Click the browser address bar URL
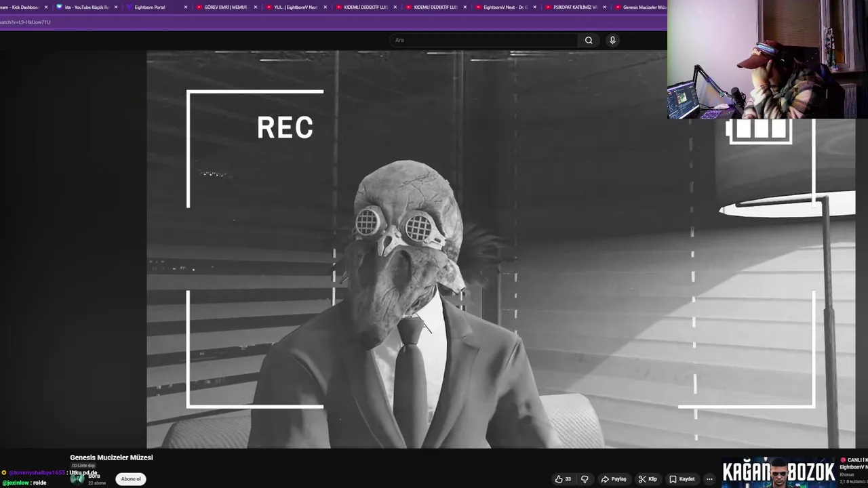Viewport: 868px width, 488px height. pyautogui.click(x=25, y=22)
